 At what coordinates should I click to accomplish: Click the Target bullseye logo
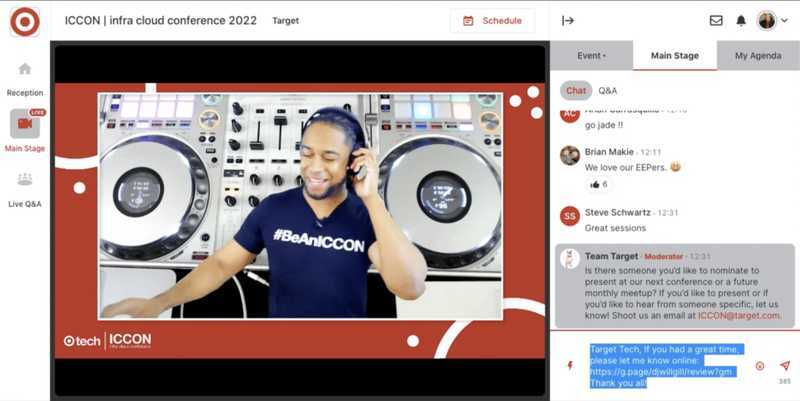tap(24, 22)
